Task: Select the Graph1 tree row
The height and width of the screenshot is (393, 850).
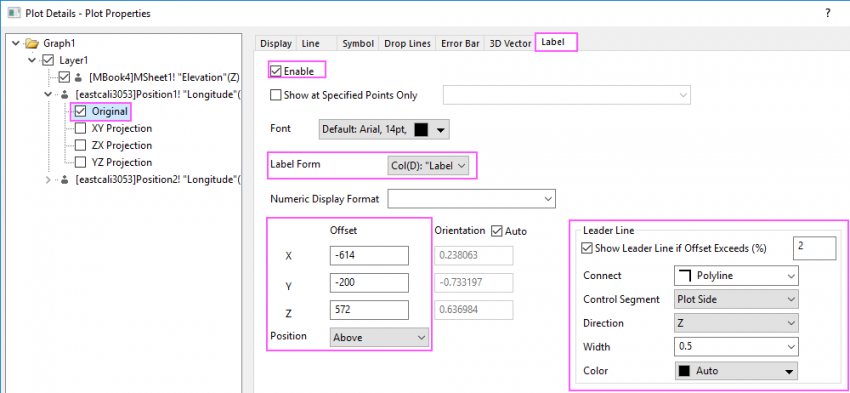Action: pyautogui.click(x=59, y=43)
